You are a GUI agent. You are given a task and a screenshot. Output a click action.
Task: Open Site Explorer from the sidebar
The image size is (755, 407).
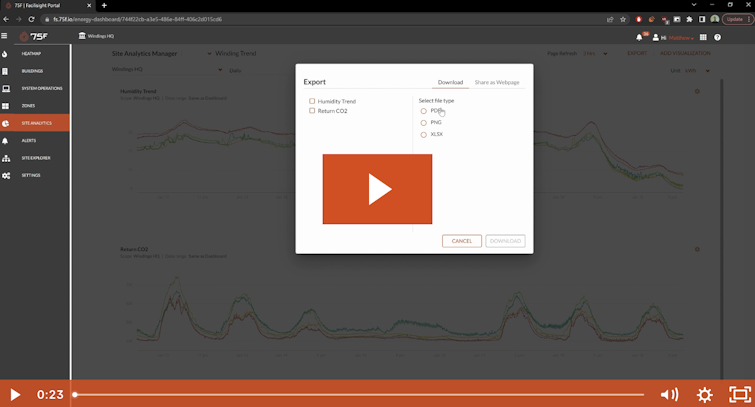[x=35, y=158]
